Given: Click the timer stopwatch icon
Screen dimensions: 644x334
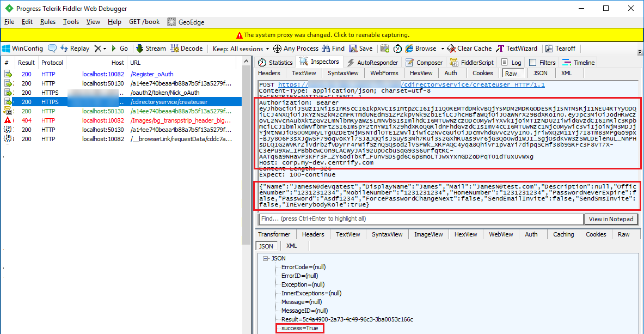Looking at the screenshot, I should coord(397,48).
